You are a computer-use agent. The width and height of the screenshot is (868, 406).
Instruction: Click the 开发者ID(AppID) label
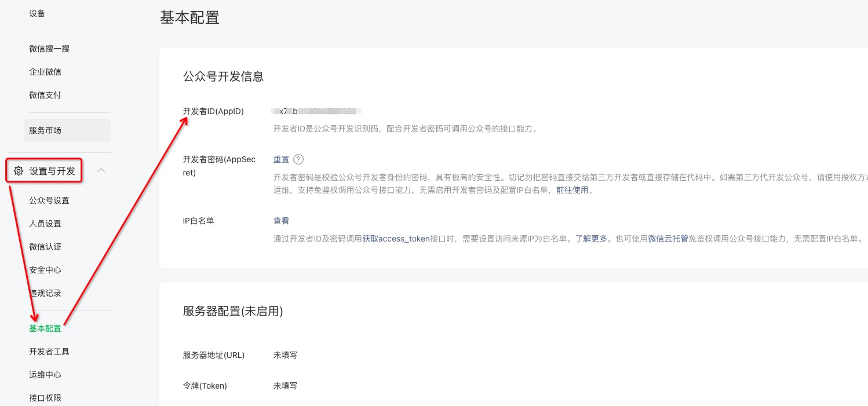[213, 111]
